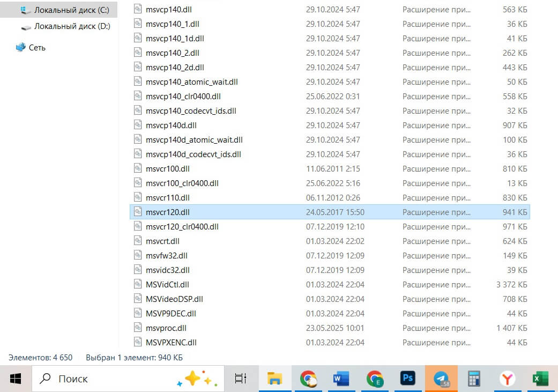
Task: Switch to Telegram in the taskbar
Action: click(441, 379)
